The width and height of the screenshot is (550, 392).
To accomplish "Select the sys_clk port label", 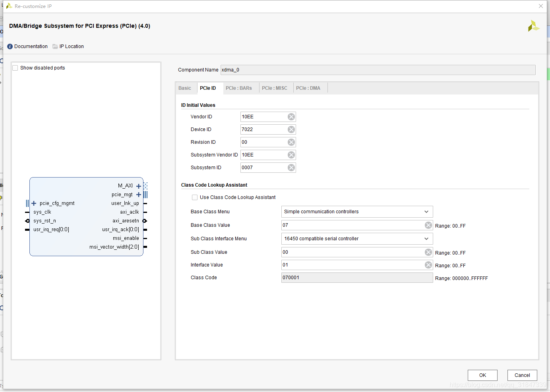I will [42, 212].
